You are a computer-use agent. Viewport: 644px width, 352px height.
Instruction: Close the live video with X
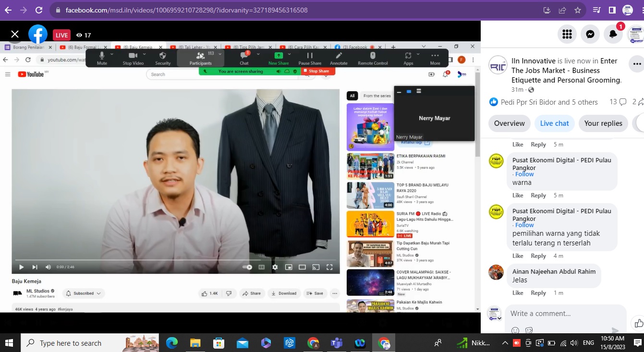tap(15, 34)
